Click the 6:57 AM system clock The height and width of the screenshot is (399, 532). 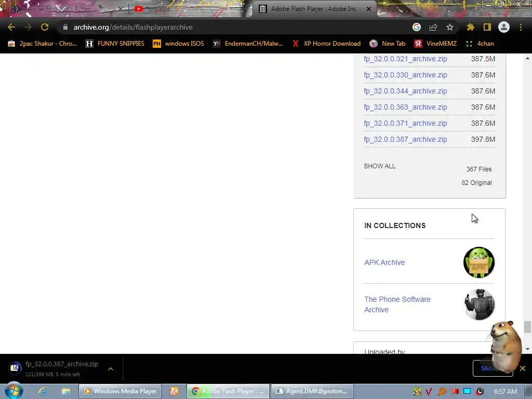[x=505, y=392]
